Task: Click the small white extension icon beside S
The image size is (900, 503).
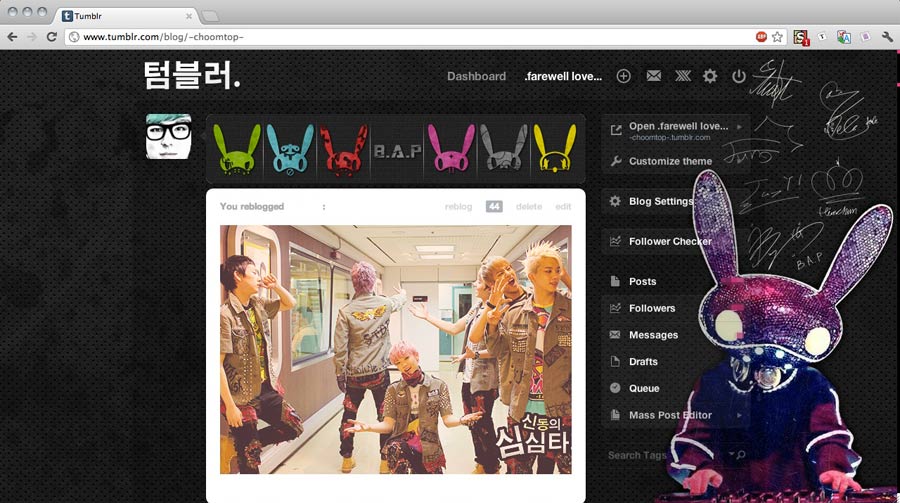Action: [x=822, y=37]
